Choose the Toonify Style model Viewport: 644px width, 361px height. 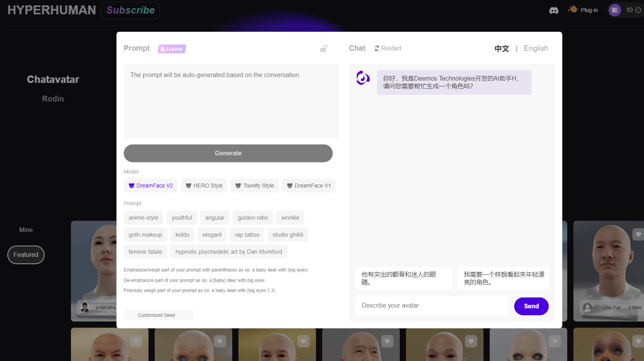(254, 186)
